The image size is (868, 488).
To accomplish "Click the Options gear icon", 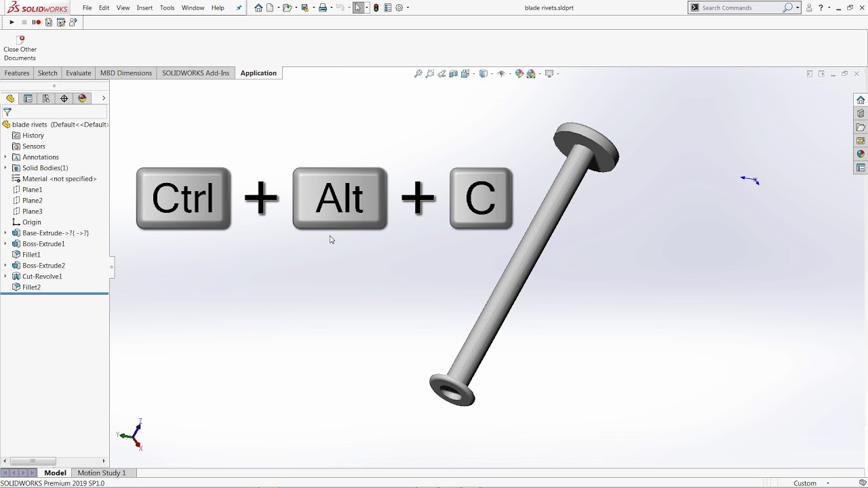I will [x=399, y=7].
